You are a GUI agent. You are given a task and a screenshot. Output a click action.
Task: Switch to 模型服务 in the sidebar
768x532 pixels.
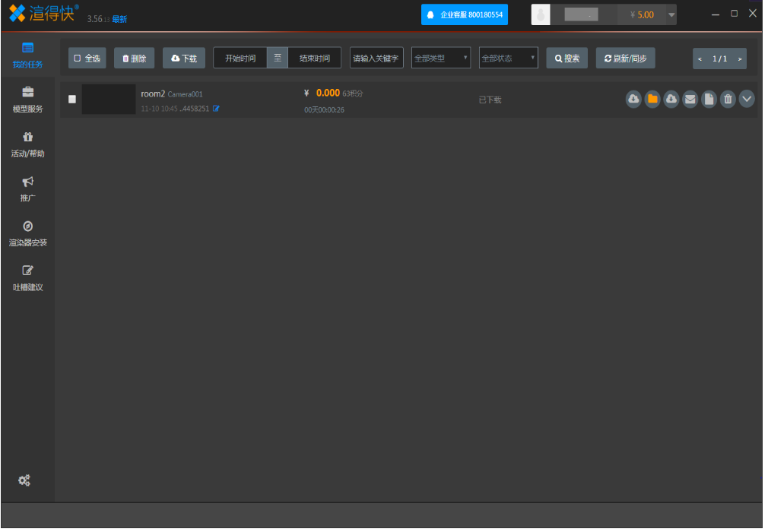tap(28, 100)
